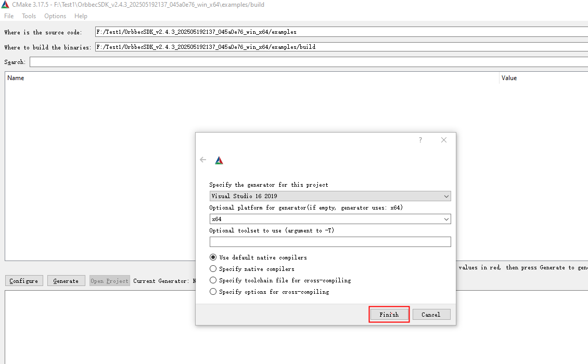Click the Search text field
Viewport: 588px width, 364px height.
tap(307, 62)
